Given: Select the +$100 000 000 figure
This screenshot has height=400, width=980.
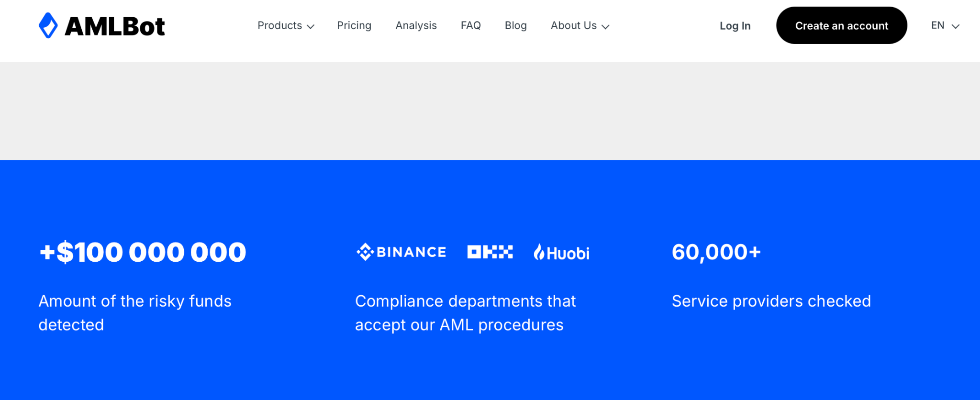Looking at the screenshot, I should [x=143, y=252].
